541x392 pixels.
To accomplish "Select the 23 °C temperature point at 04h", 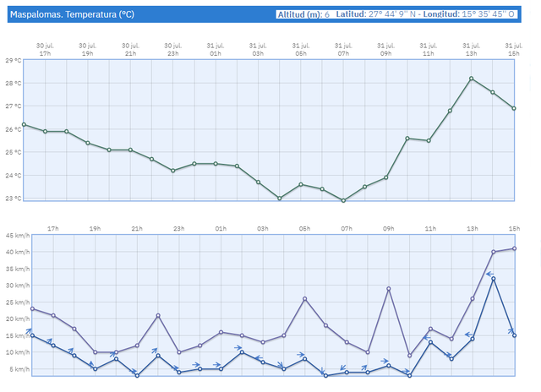I will [280, 199].
